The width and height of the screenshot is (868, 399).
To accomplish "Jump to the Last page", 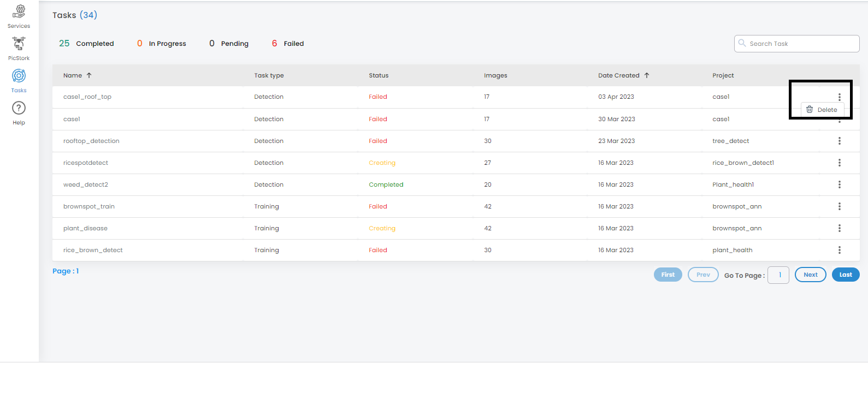I will (845, 275).
